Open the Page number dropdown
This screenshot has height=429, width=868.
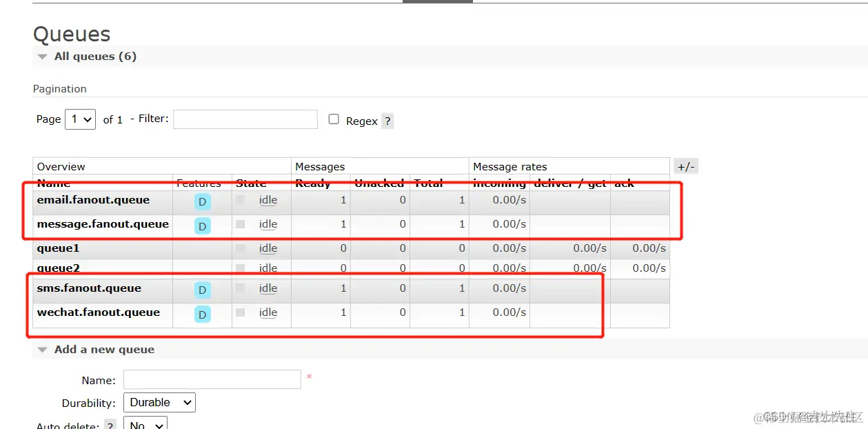80,119
